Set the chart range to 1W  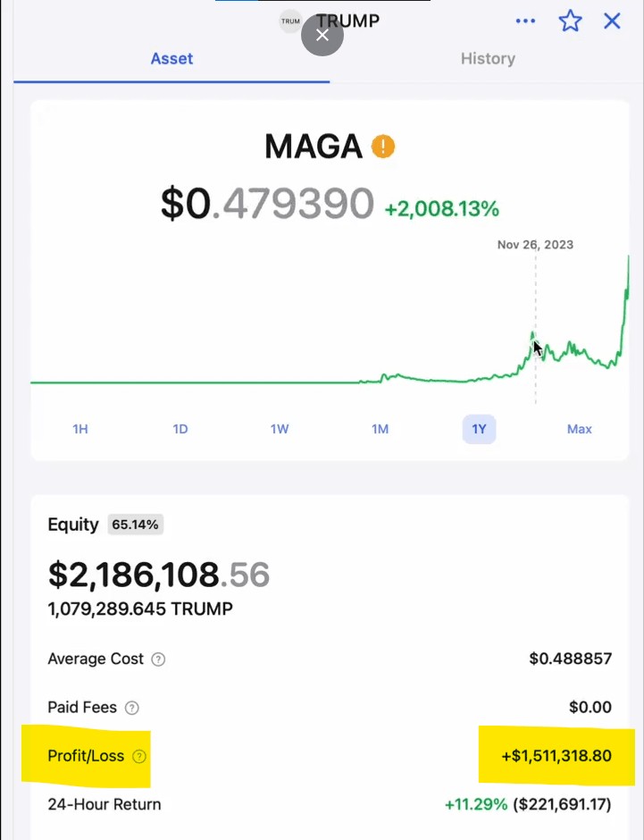pos(280,429)
